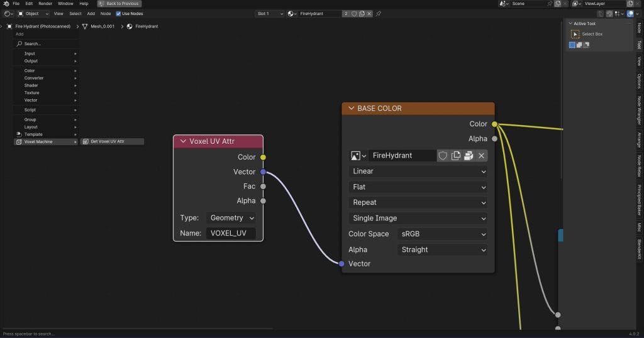Click the Name field containing VOXEL_UV
The width and height of the screenshot is (644, 338).
[x=231, y=233]
